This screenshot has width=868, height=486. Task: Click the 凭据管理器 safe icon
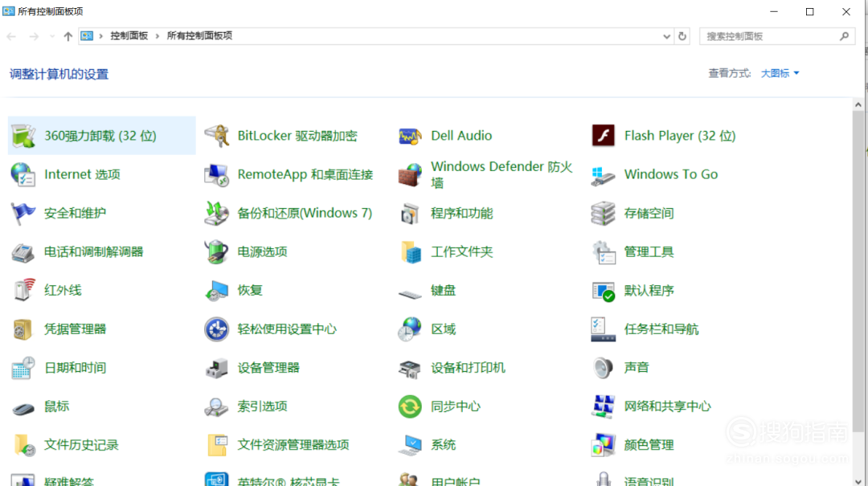pos(23,329)
